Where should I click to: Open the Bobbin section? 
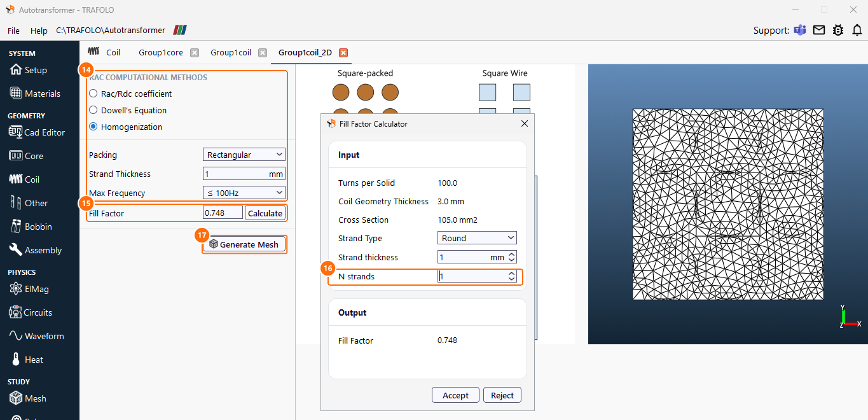31,227
